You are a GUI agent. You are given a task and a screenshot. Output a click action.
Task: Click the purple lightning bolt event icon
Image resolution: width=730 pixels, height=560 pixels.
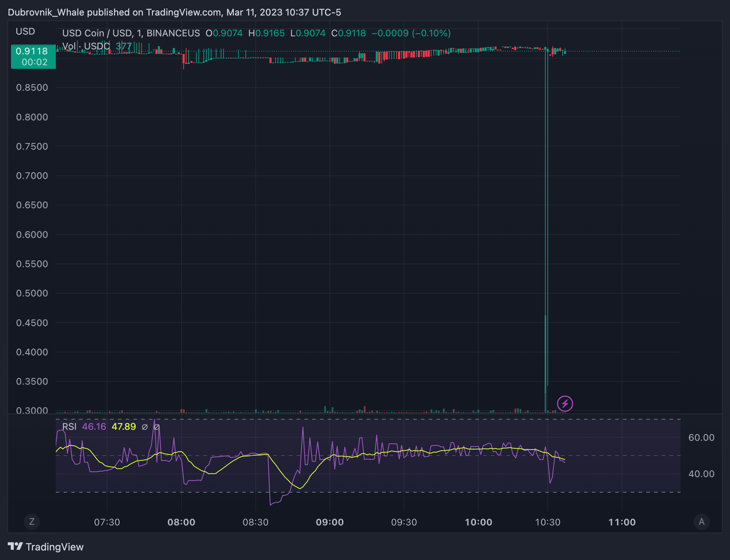(565, 404)
